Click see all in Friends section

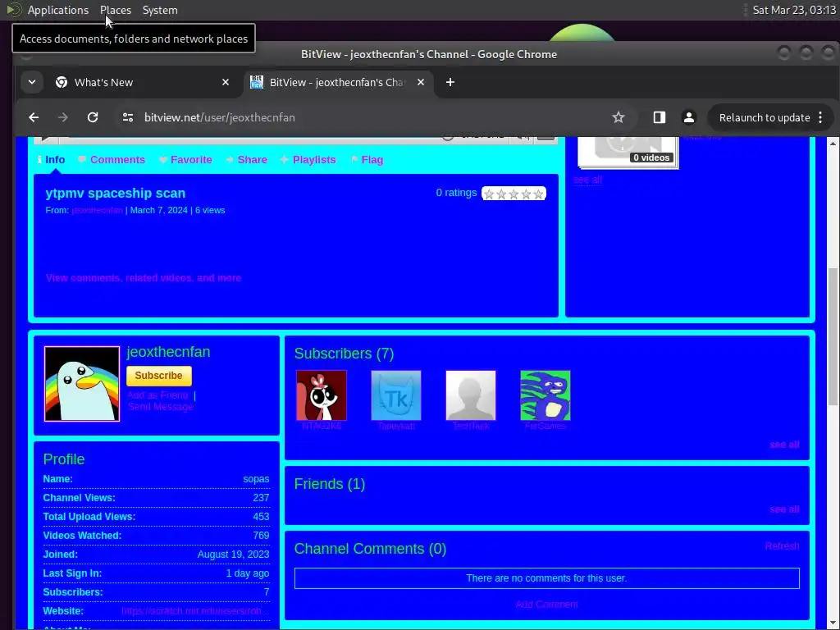[x=784, y=509]
